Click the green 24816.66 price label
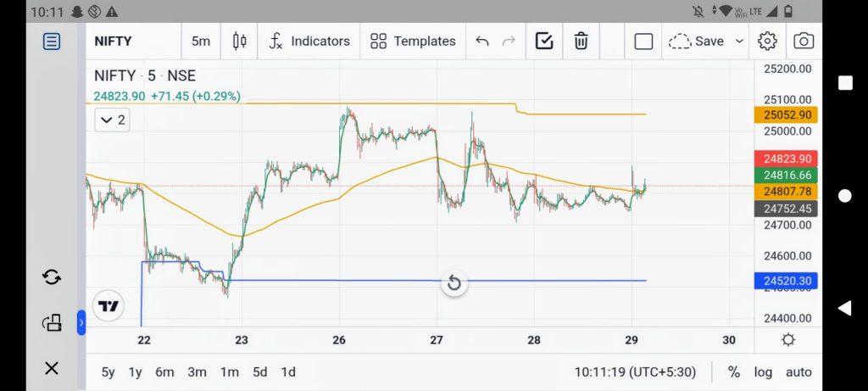Screen dimensions: 868x391 click(786, 176)
